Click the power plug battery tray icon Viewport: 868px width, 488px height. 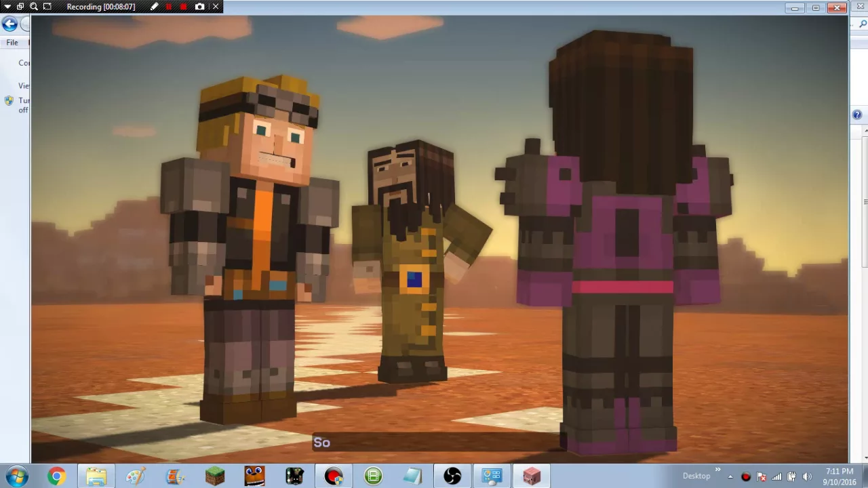(791, 476)
